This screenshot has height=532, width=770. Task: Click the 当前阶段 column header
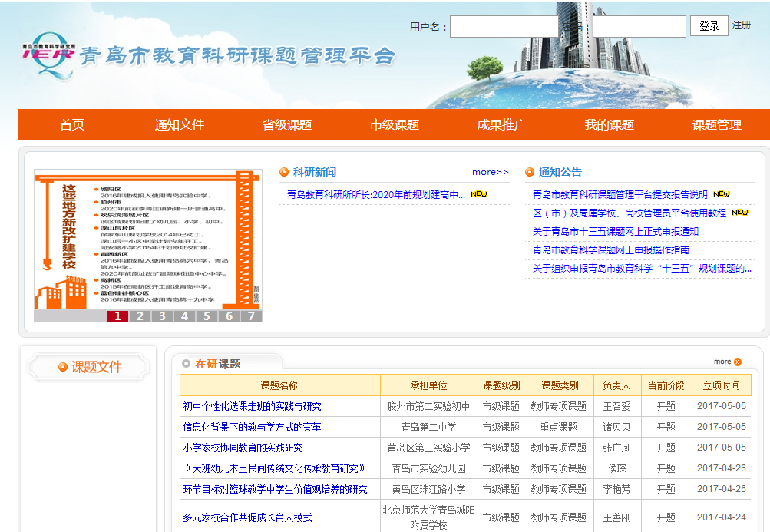[x=666, y=385]
